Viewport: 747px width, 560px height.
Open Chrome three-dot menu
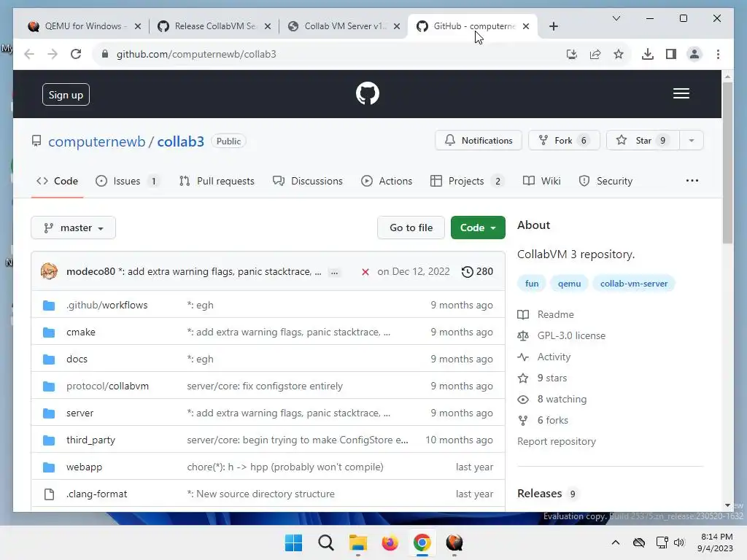(x=718, y=54)
